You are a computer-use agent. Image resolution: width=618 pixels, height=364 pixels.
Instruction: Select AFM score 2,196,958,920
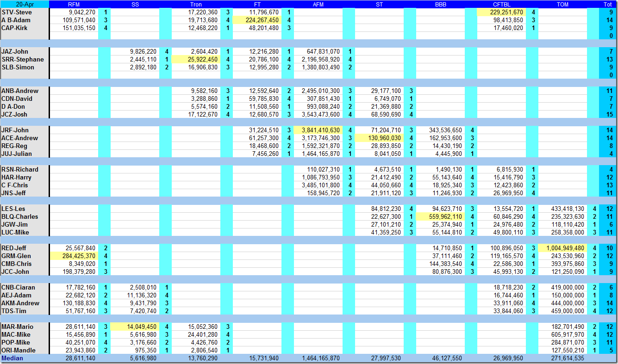[318, 59]
